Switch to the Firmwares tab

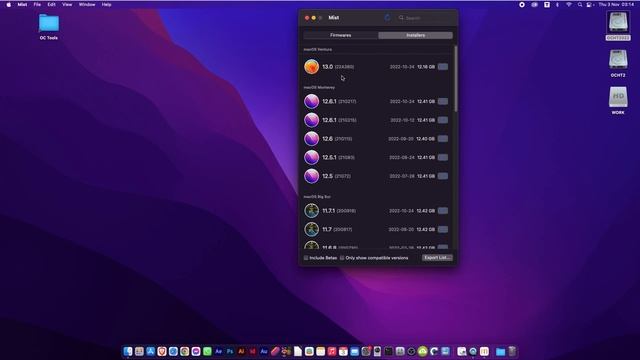341,35
